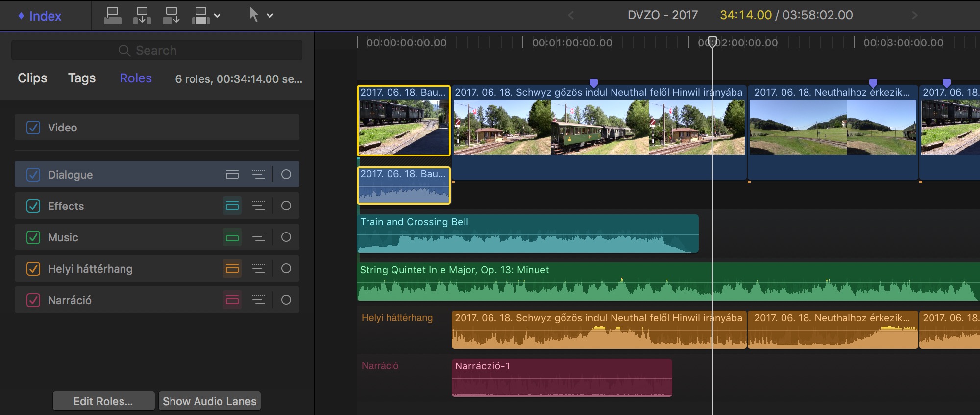
Task: Uncheck the Effects role checkbox
Action: tap(33, 206)
